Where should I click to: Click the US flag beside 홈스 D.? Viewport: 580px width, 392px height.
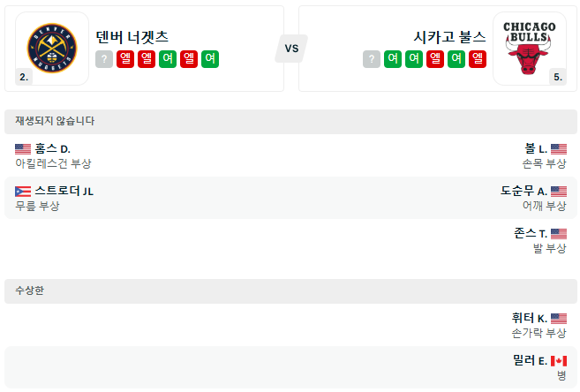click(23, 149)
